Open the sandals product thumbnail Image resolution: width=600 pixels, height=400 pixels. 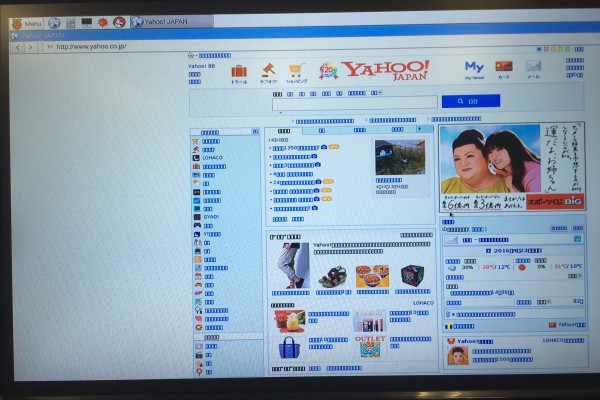pyautogui.click(x=333, y=276)
